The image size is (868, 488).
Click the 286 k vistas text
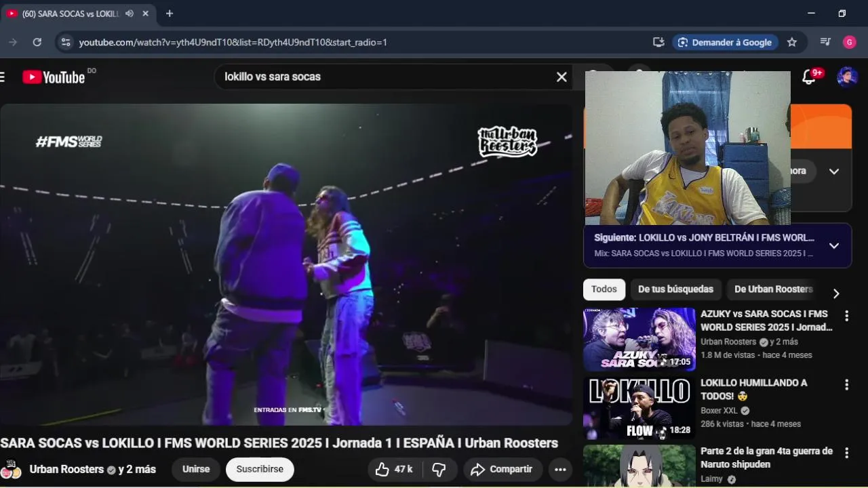722,424
